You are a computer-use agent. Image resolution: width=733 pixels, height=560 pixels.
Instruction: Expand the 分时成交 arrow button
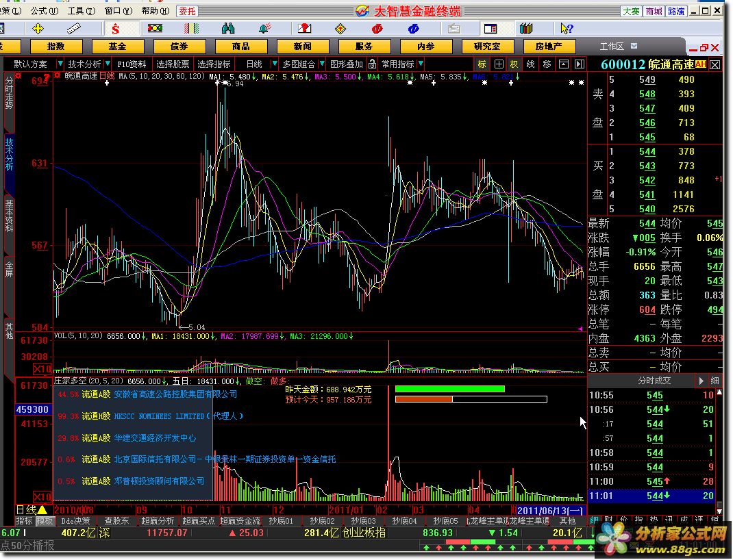[x=701, y=381]
